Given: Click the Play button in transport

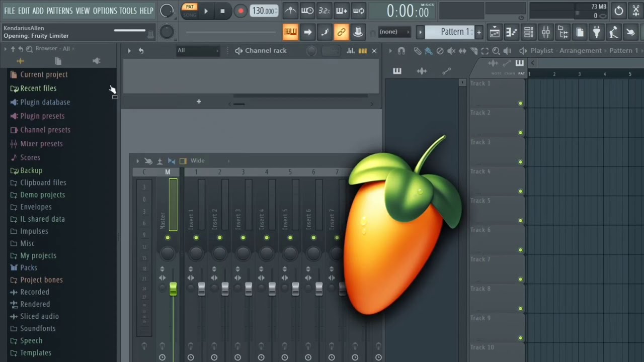Looking at the screenshot, I should pyautogui.click(x=206, y=11).
